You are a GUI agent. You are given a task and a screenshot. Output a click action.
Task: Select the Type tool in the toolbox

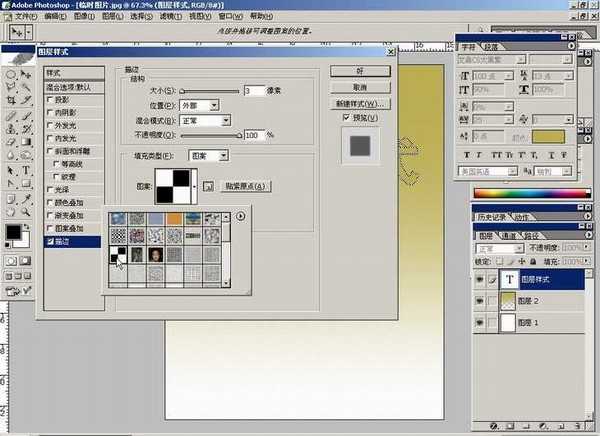tap(26, 171)
